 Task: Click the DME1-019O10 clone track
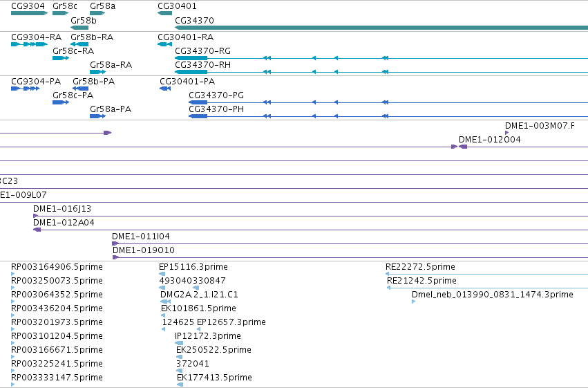[x=350, y=257]
